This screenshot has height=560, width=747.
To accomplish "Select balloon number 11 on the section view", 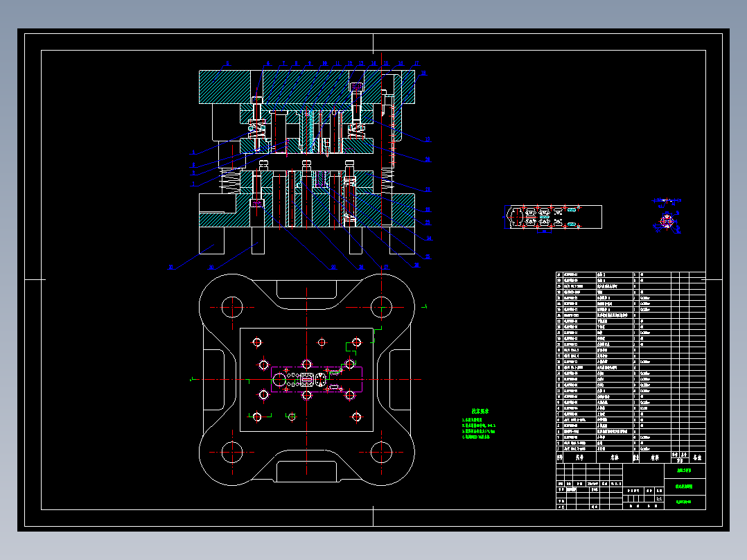I will 337,63.
